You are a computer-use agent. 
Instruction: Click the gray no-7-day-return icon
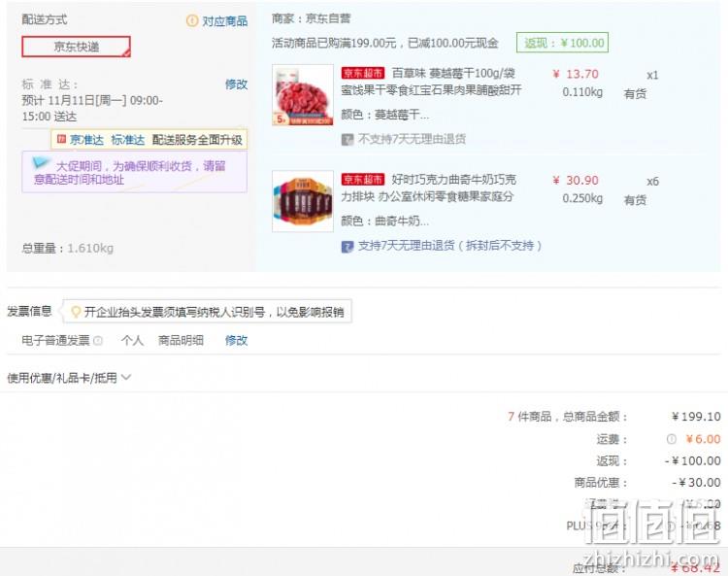coord(347,139)
